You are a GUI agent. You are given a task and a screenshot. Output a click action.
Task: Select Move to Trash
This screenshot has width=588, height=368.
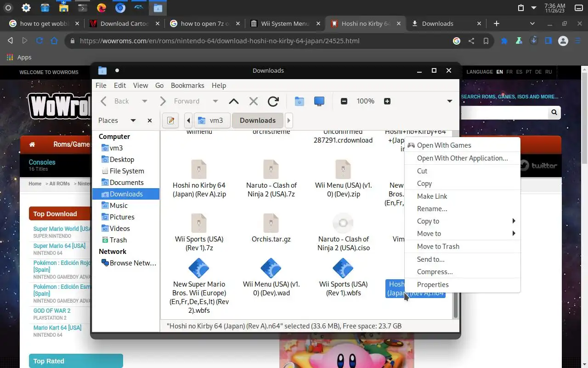coord(462,247)
